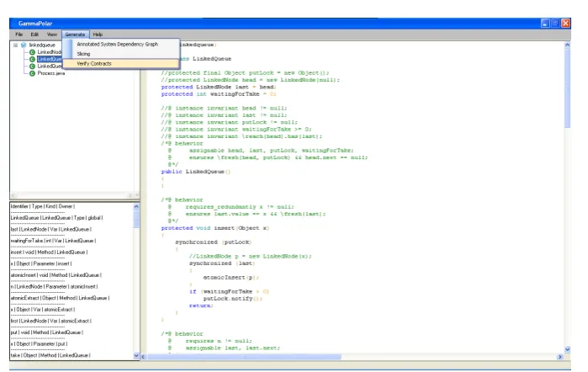Image resolution: width=588 pixels, height=372 pixels.
Task: Click the 'waitingForTake | int | Var' row
Action: click(53, 241)
